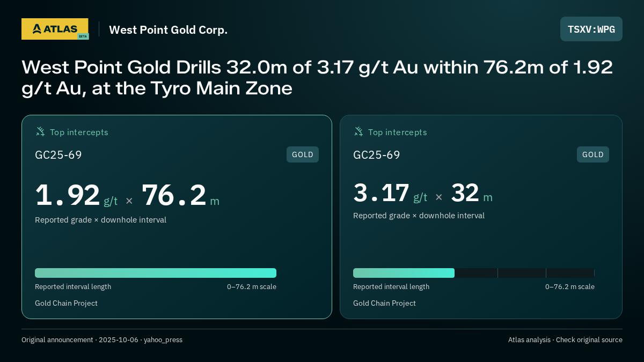The width and height of the screenshot is (644, 362).
Task: Click hole ID GC25-69 in the 3.17 g/t card
Action: 377,155
